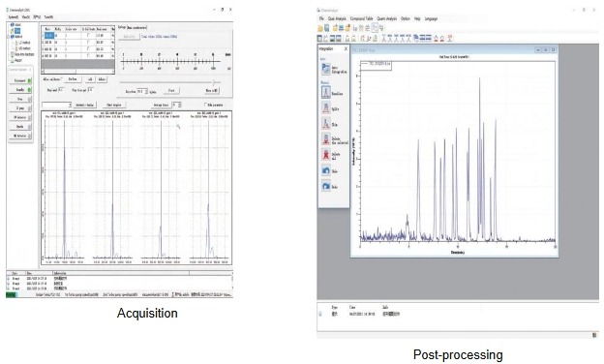
Task: Select the Baseline integration tool
Action: (x=326, y=92)
